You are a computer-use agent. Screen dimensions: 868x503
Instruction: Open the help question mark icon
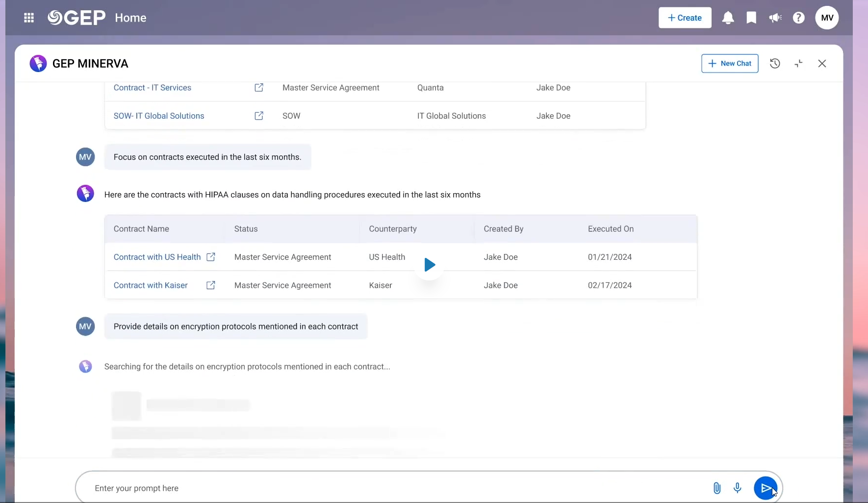pyautogui.click(x=798, y=18)
